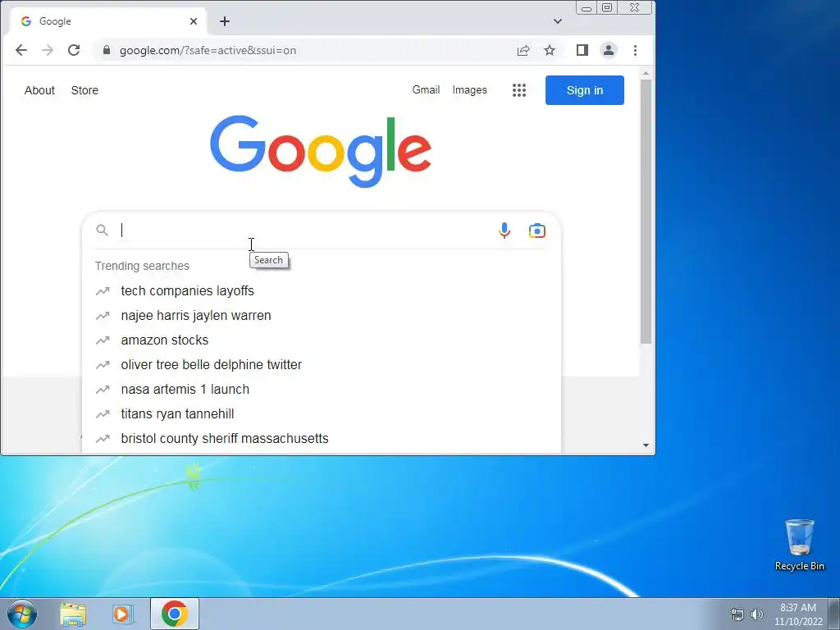Open the About link
The image size is (840, 630).
[39, 90]
